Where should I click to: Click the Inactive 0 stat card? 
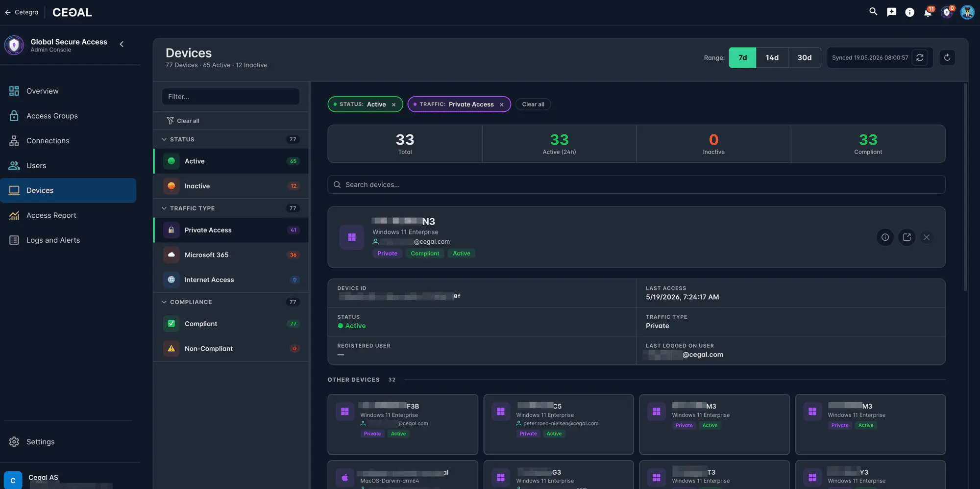(713, 144)
